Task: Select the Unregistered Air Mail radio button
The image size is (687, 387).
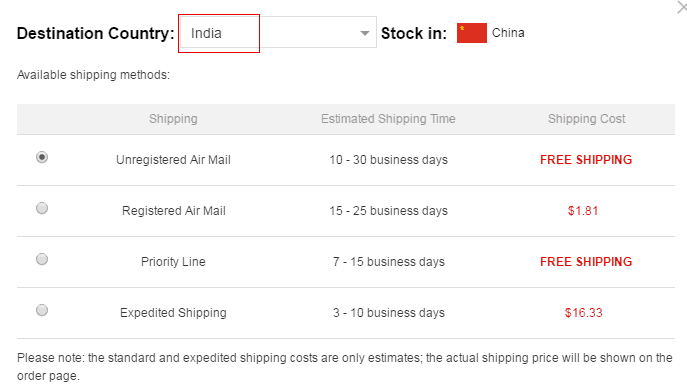Action: [x=42, y=157]
